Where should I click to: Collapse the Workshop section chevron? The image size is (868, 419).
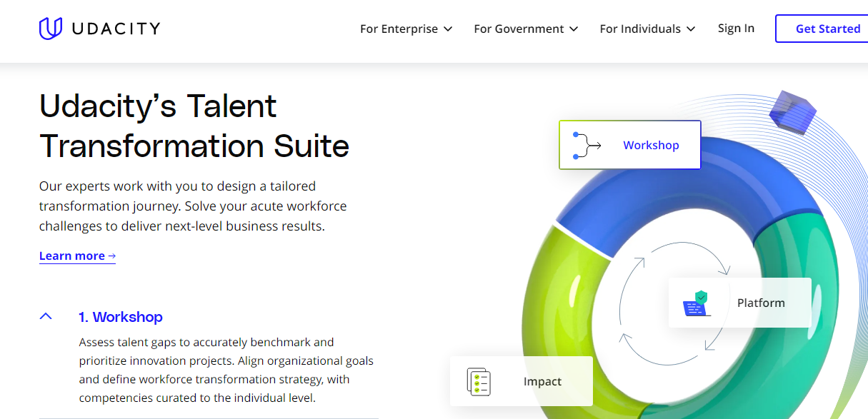tap(46, 316)
